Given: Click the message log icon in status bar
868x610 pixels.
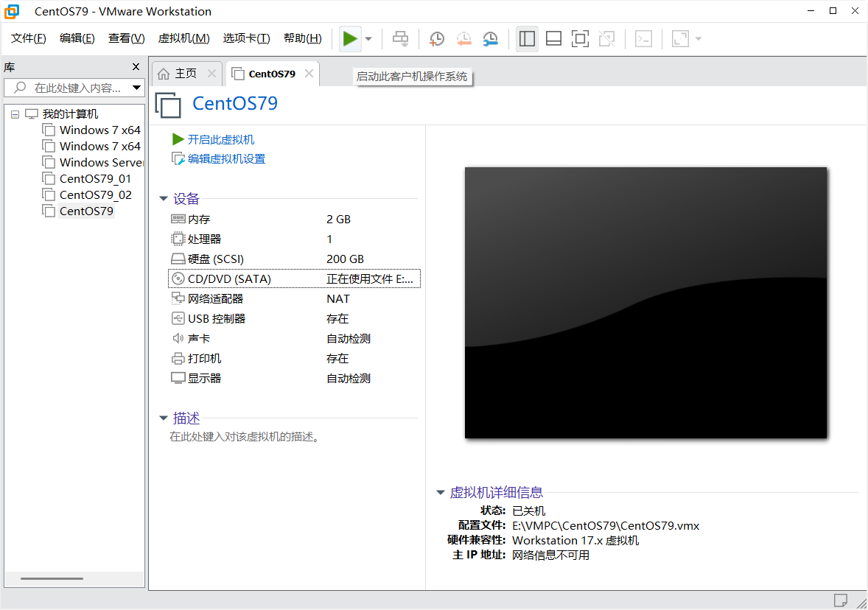Looking at the screenshot, I should 840,600.
